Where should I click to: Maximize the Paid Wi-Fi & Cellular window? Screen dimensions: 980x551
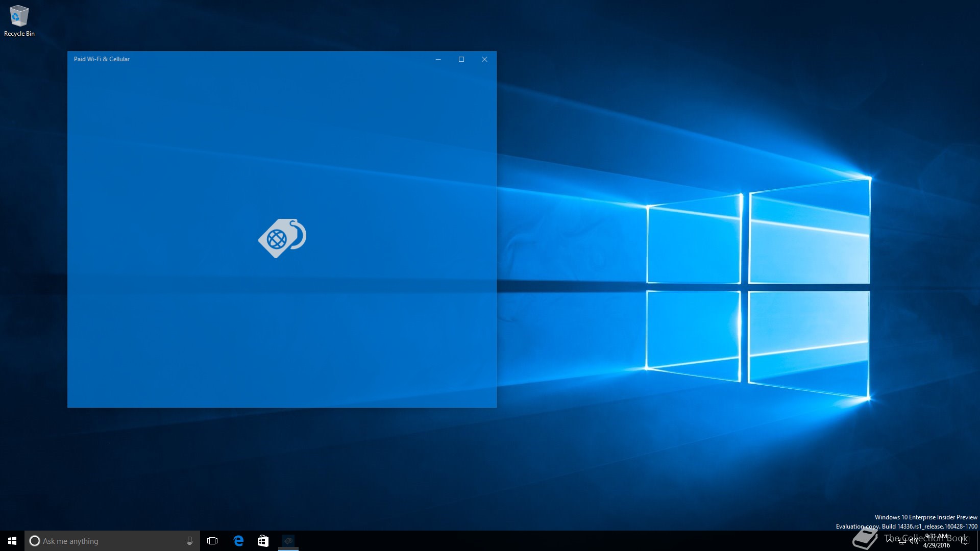tap(461, 59)
